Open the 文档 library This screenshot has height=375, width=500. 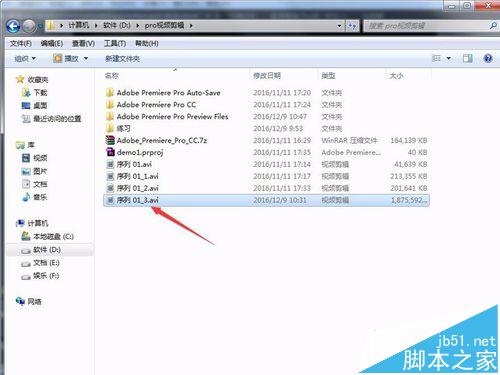coord(40,184)
